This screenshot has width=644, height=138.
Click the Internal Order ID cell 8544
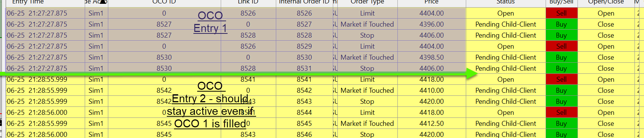point(304,113)
